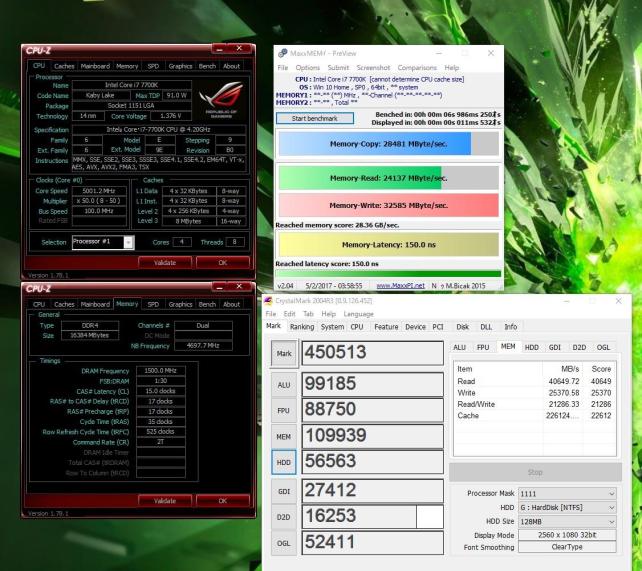Screen dimensions: 642x571
Task: Select OGL results tab on right panel
Action: (x=603, y=347)
